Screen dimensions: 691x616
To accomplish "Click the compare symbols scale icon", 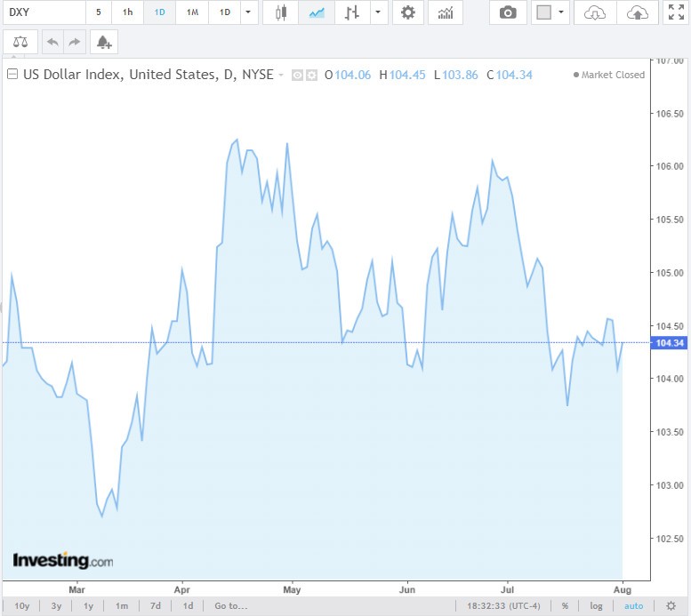I will click(20, 42).
